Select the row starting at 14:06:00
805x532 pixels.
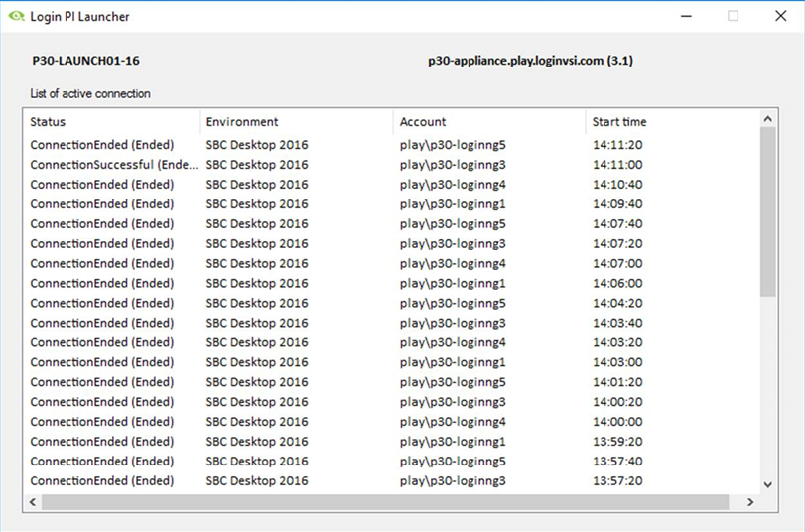click(392, 283)
